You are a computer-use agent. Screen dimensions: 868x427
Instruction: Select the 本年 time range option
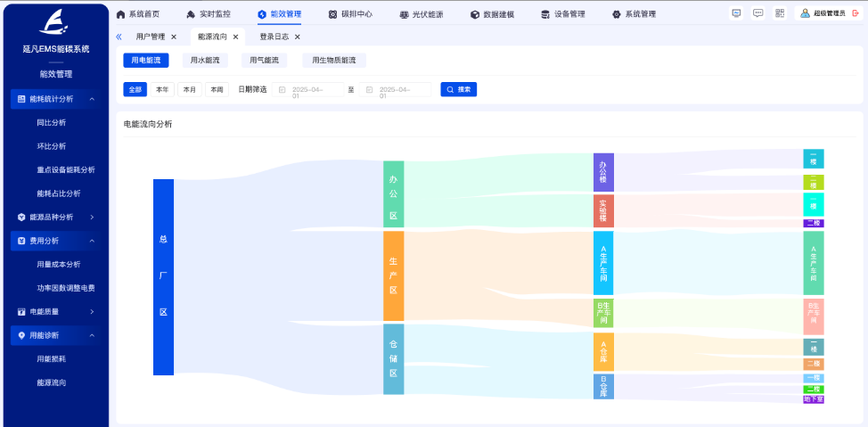point(162,89)
